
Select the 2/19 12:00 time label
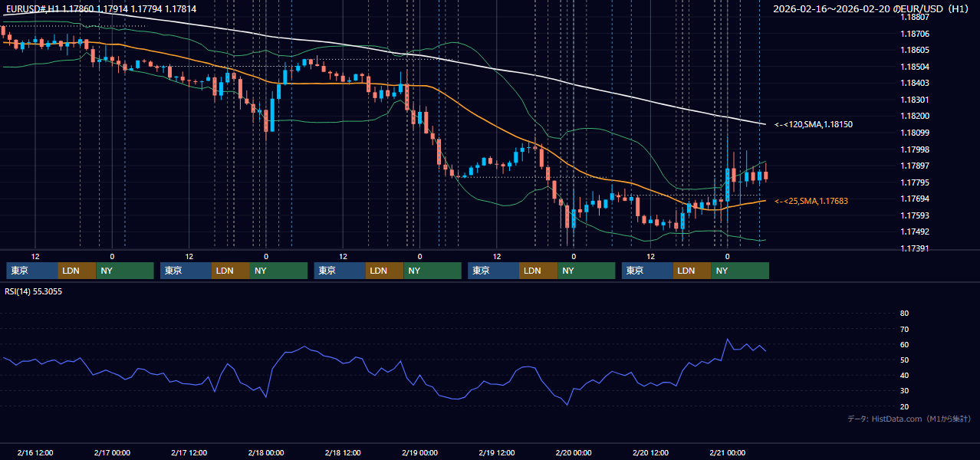tap(497, 452)
